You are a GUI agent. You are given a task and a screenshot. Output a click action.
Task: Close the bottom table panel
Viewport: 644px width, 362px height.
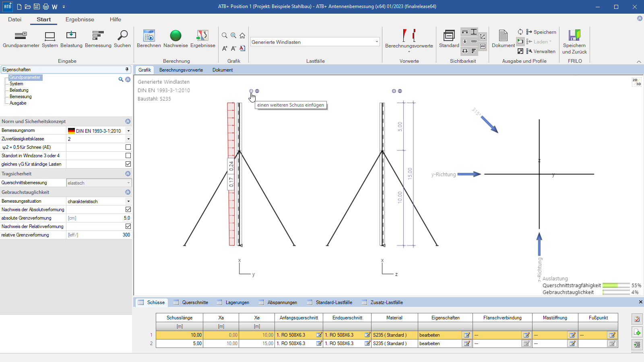click(x=640, y=302)
